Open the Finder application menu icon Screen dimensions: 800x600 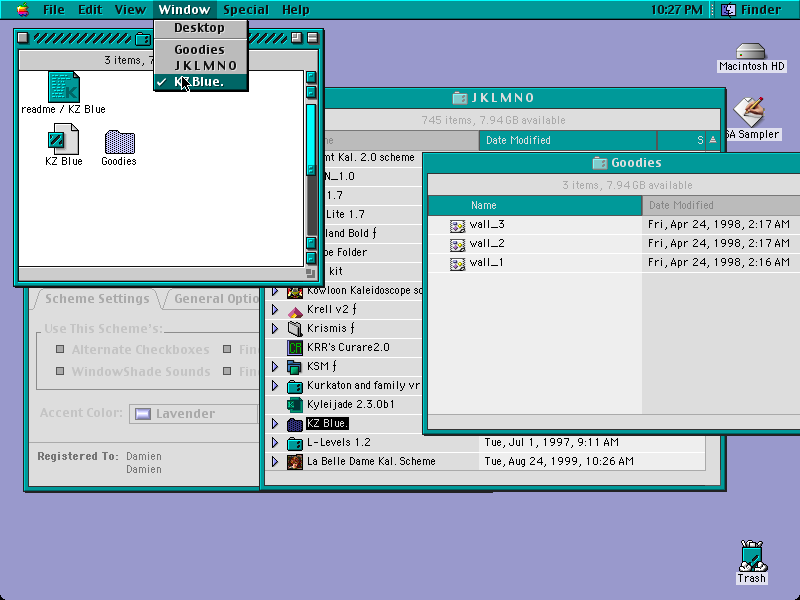click(728, 10)
